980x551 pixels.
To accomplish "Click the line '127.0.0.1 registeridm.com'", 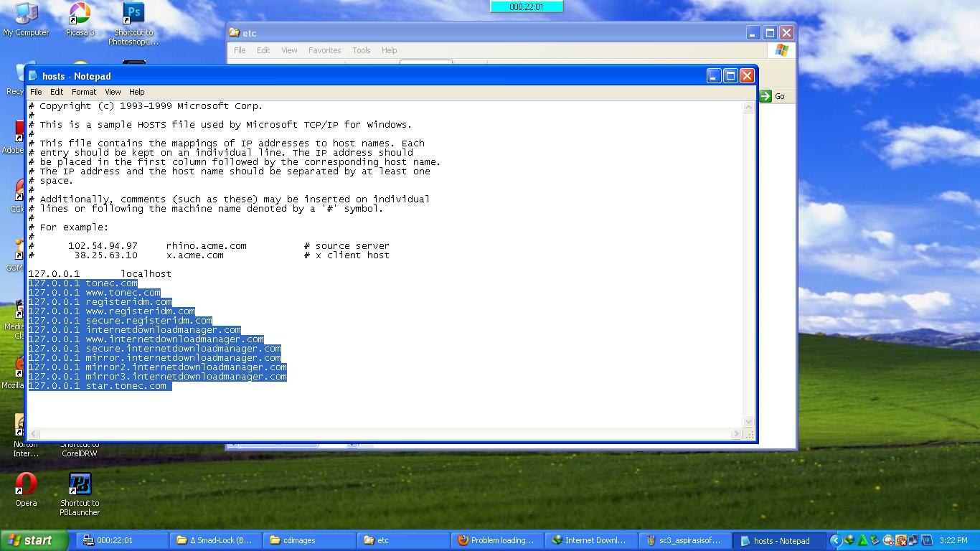I will click(x=100, y=302).
